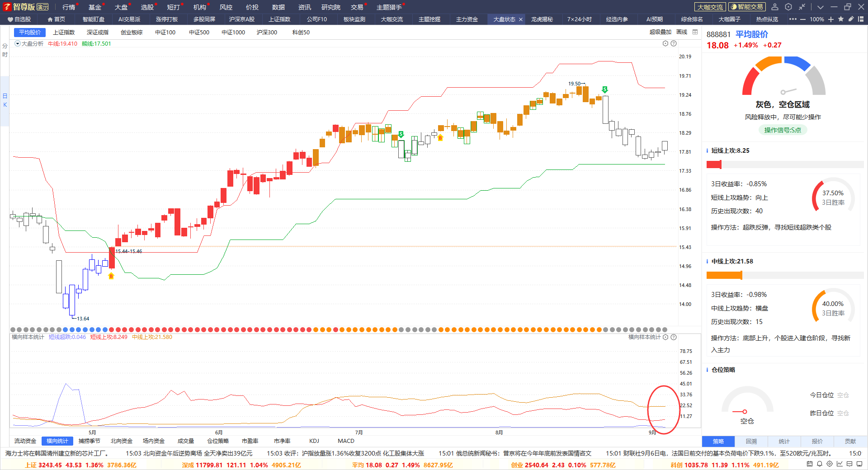Open the 研究院 menu
This screenshot has width=868, height=470.
(331, 7)
